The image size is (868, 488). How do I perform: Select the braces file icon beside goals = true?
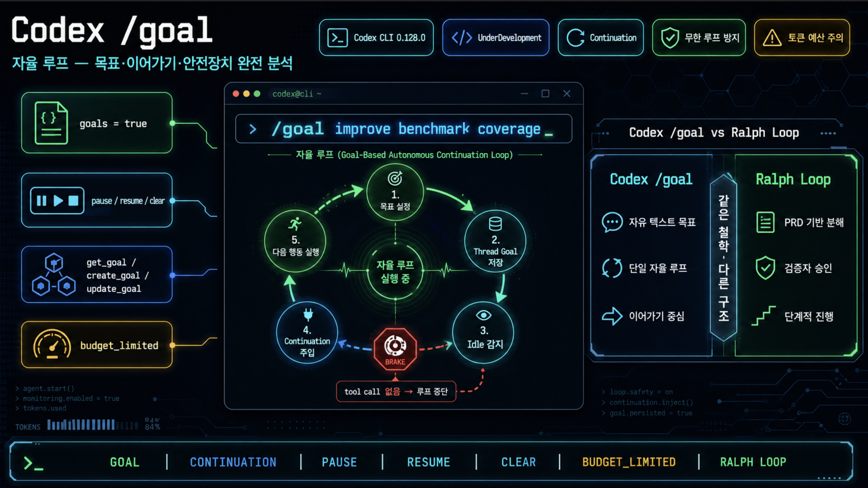click(51, 123)
